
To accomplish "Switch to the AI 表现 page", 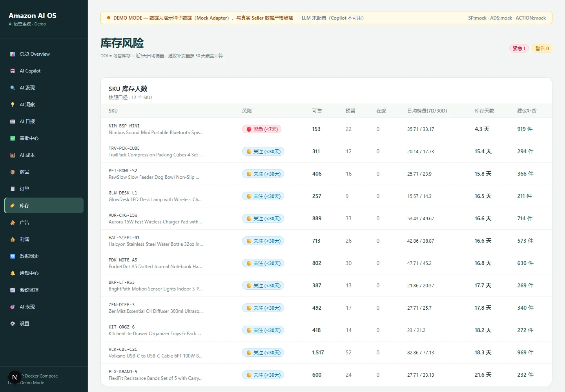I will 44,307.
